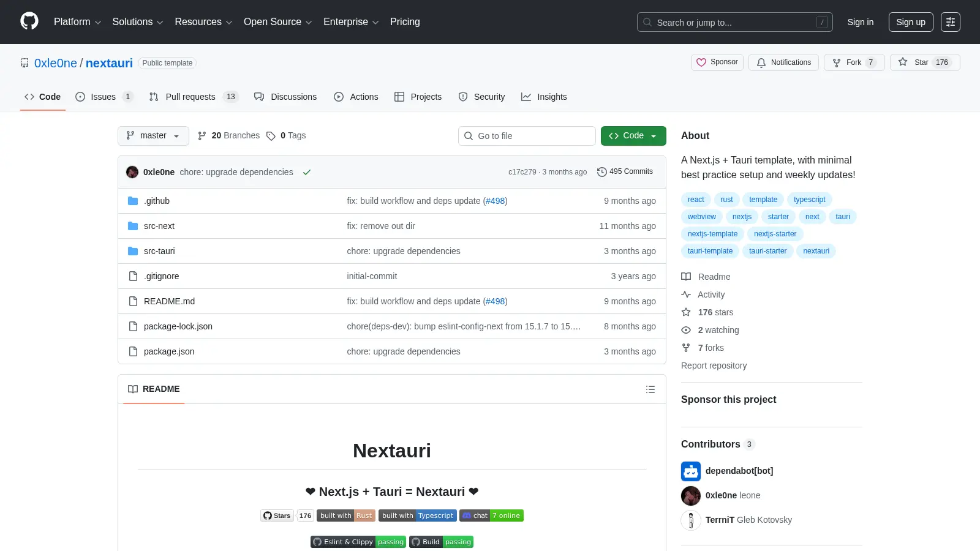The width and height of the screenshot is (980, 551).
Task: Click the chat 7 online badge
Action: coord(492,515)
